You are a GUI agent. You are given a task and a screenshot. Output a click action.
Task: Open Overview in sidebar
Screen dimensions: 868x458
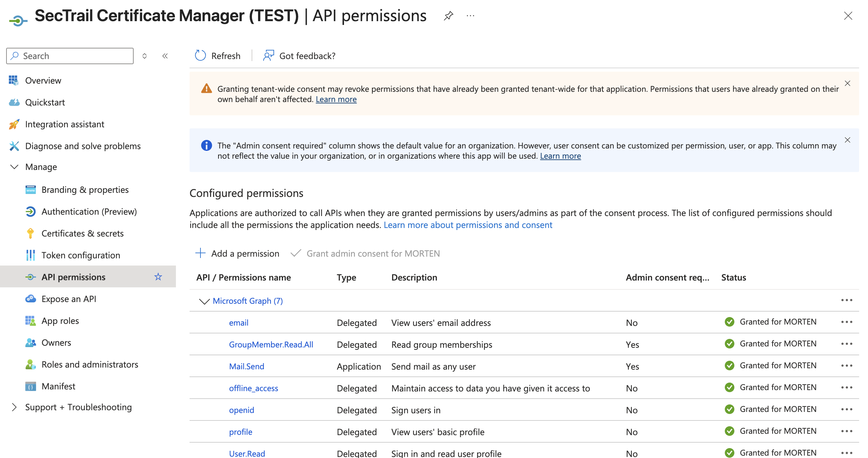click(43, 81)
